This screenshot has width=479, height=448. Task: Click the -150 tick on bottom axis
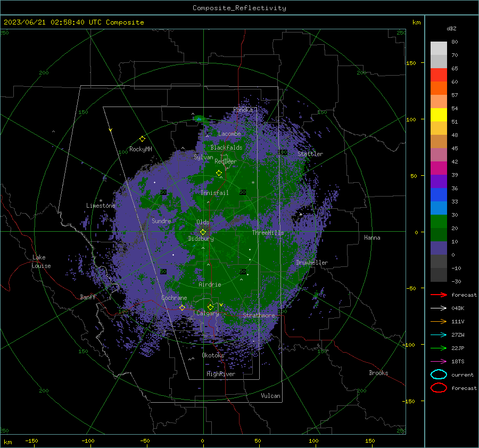31,441
